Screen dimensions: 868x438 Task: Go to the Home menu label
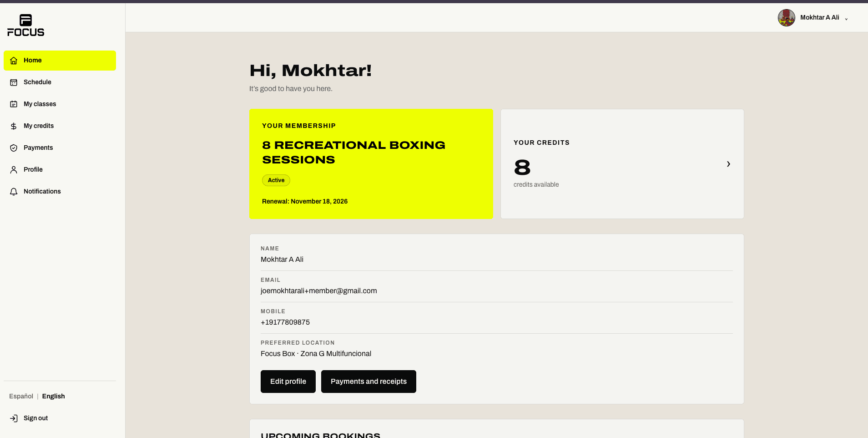[33, 60]
